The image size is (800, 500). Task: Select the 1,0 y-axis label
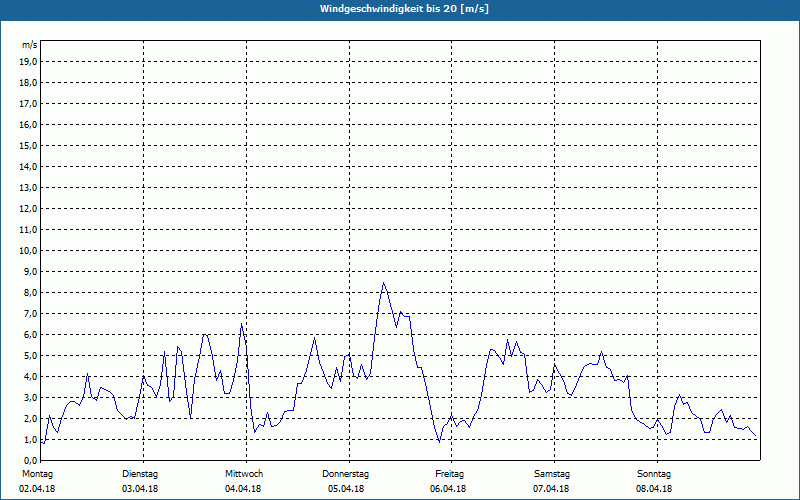click(x=31, y=440)
